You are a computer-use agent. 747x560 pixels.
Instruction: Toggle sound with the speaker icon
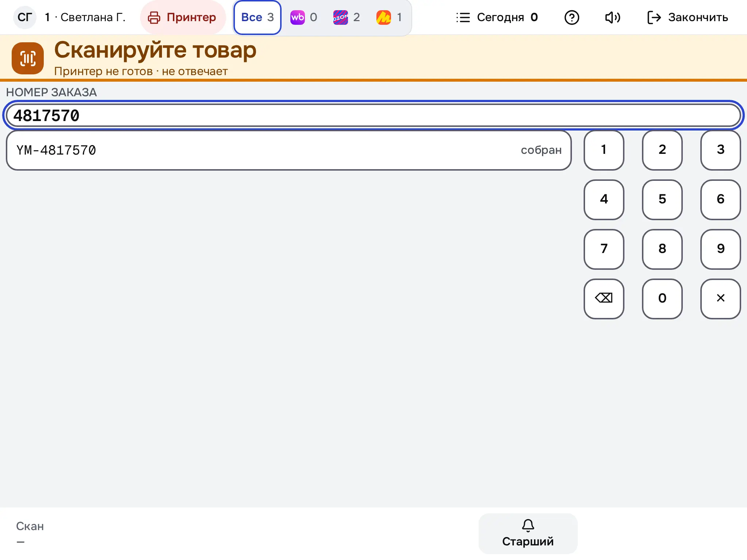tap(612, 17)
